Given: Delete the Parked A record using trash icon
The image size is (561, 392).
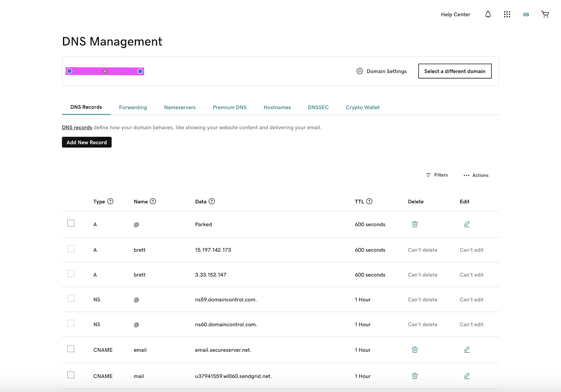Looking at the screenshot, I should [x=415, y=224].
